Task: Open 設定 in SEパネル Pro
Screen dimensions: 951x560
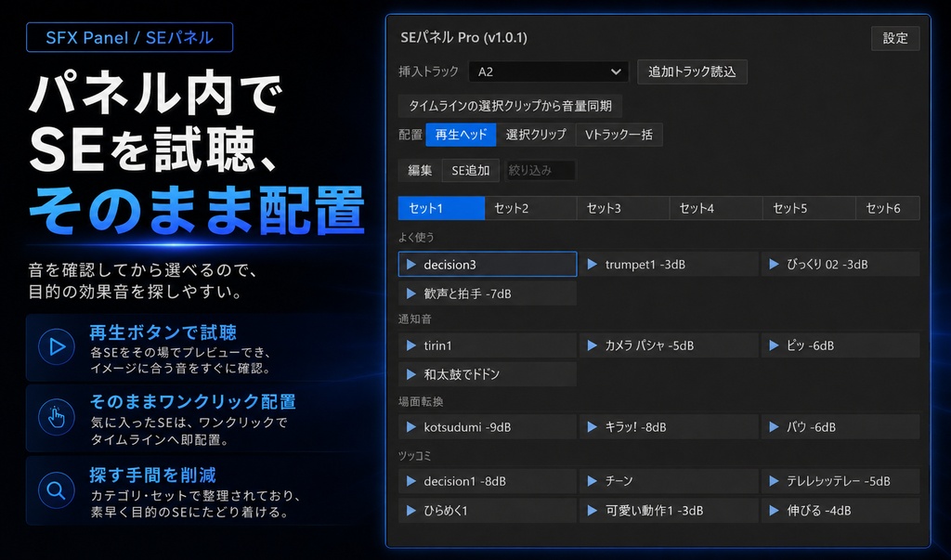Action: [x=895, y=38]
